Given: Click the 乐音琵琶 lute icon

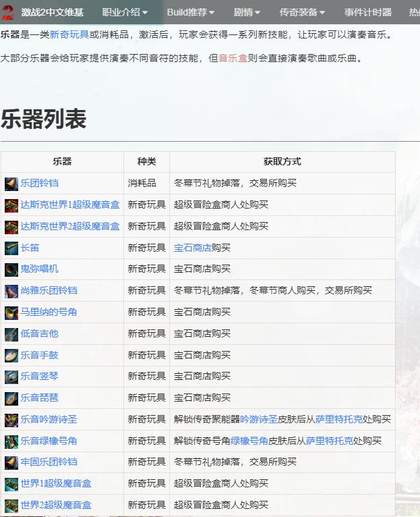Looking at the screenshot, I should click(x=11, y=398).
